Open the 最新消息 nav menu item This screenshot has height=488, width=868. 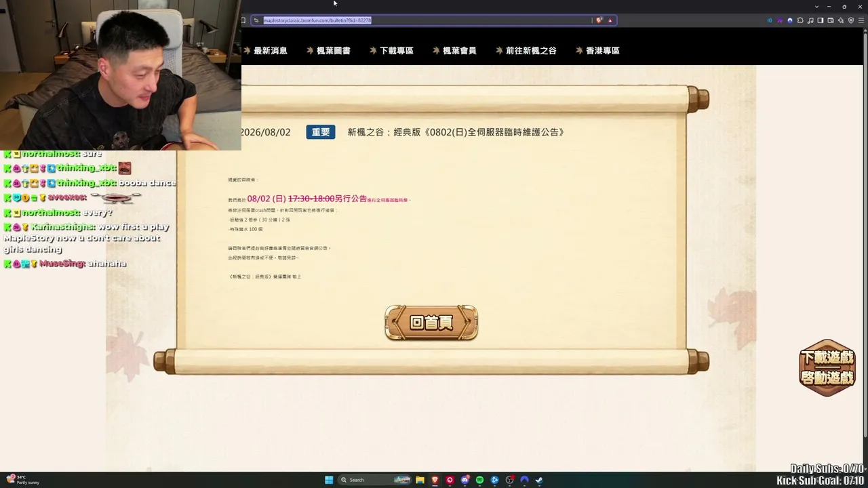click(270, 51)
